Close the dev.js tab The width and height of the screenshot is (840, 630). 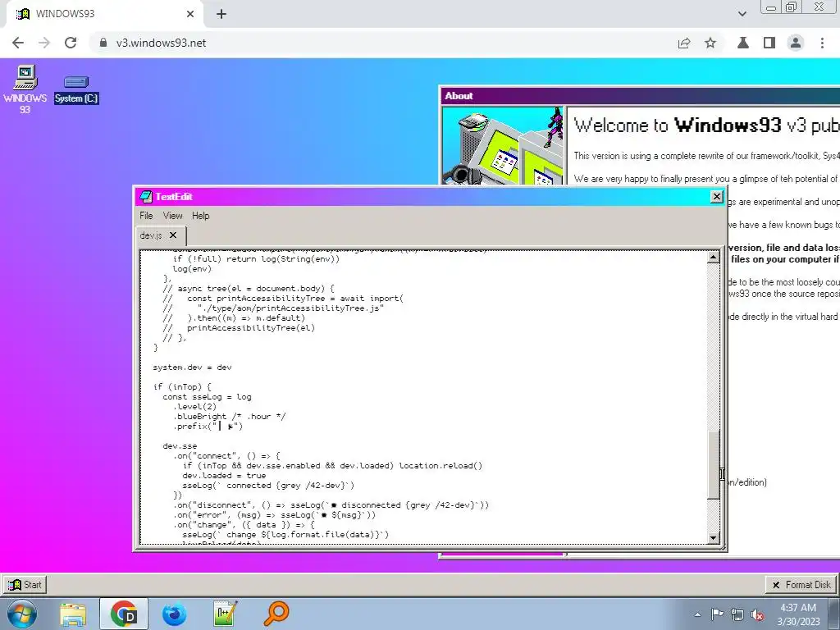(173, 235)
